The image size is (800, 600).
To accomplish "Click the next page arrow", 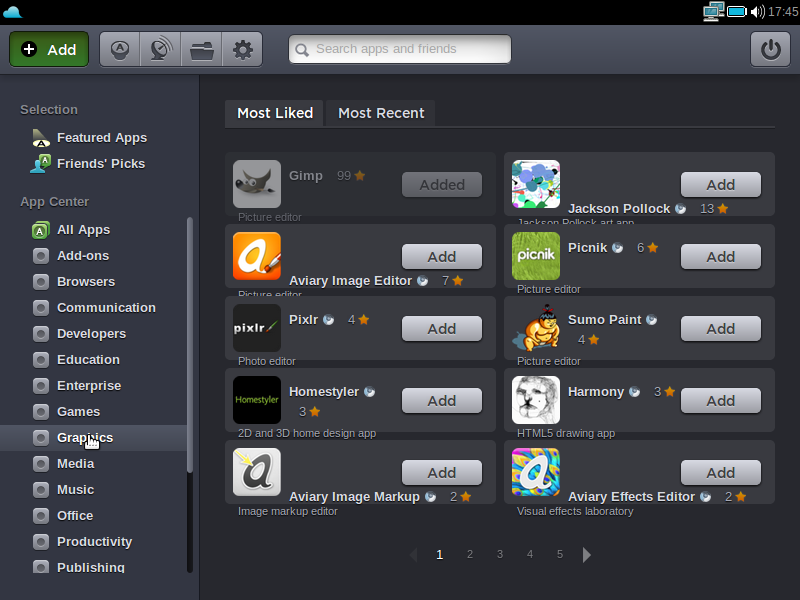I will pos(587,555).
